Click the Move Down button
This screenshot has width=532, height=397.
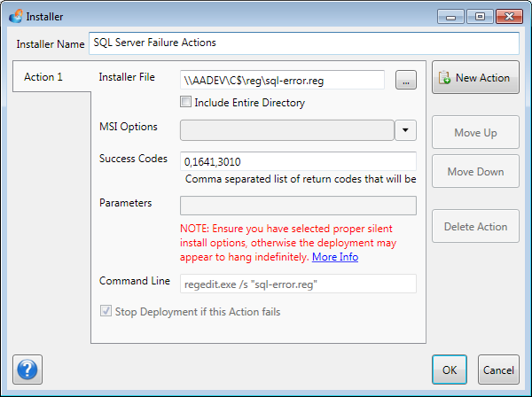tap(475, 172)
